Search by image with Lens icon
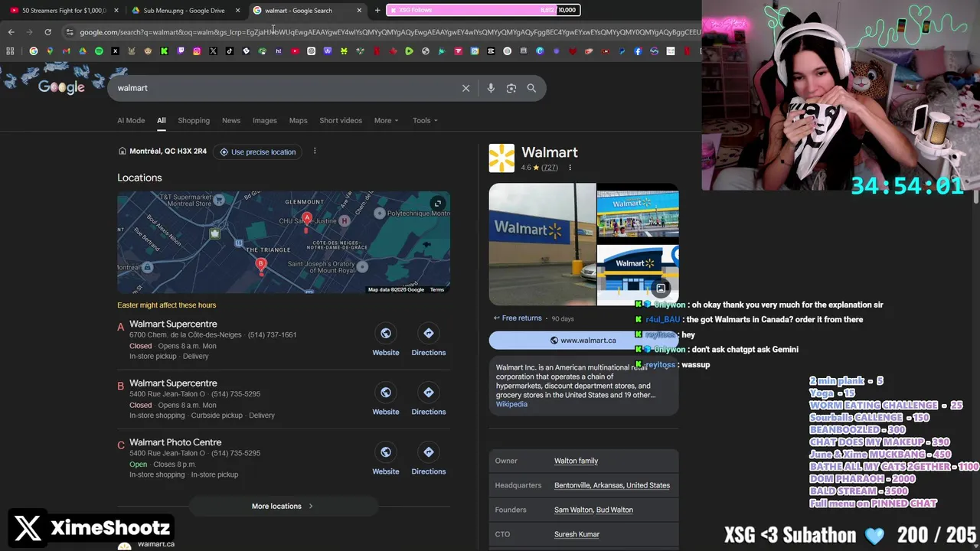Viewport: 980px width, 551px height. (511, 88)
